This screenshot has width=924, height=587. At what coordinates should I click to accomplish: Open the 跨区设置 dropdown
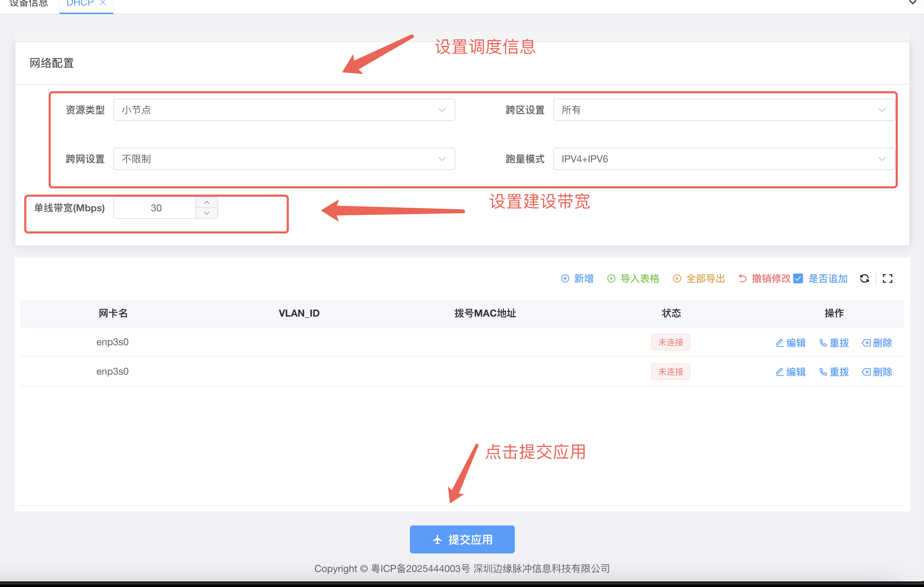click(x=723, y=110)
